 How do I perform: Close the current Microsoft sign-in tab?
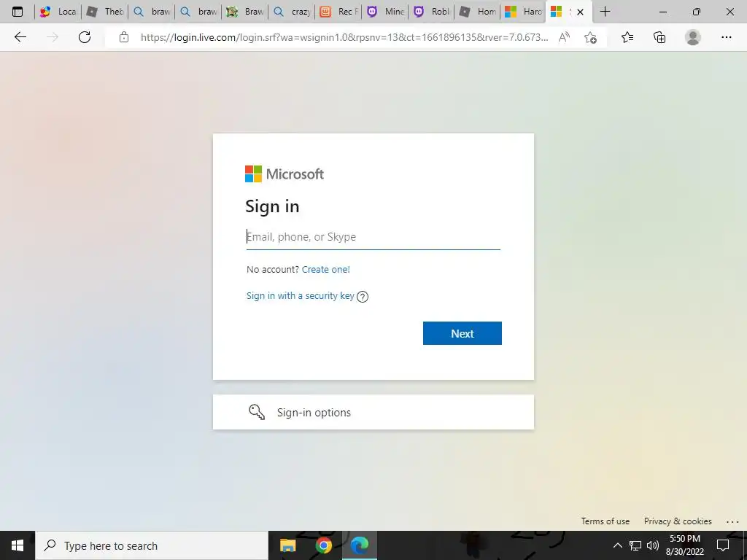tap(580, 12)
